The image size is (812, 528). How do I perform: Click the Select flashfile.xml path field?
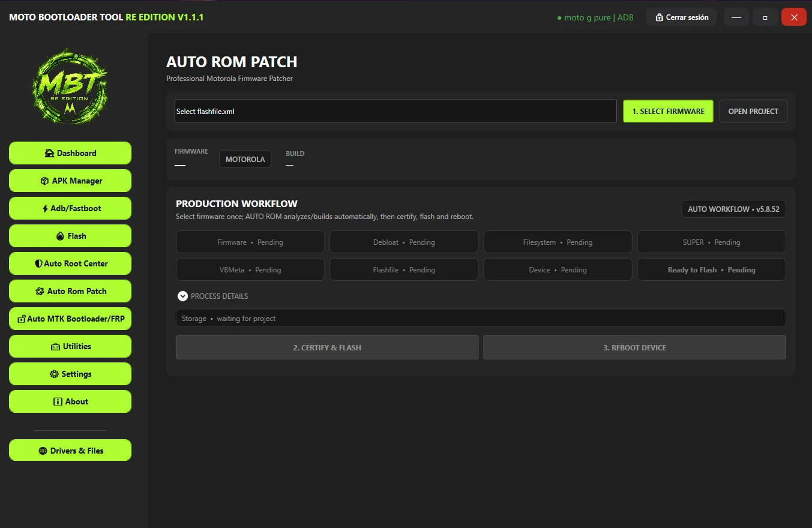pyautogui.click(x=395, y=111)
